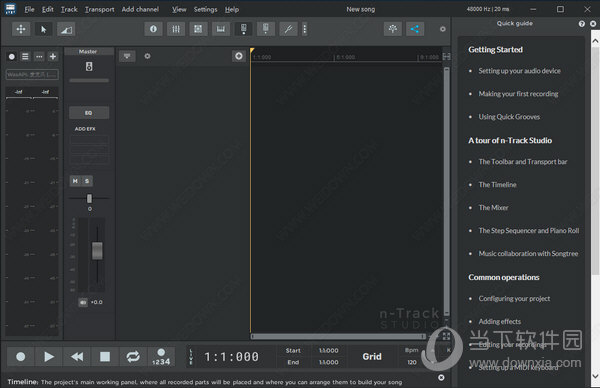This screenshot has width=600, height=388.
Task: Open the track view dropdown beside timeline gear
Action: pyautogui.click(x=127, y=57)
